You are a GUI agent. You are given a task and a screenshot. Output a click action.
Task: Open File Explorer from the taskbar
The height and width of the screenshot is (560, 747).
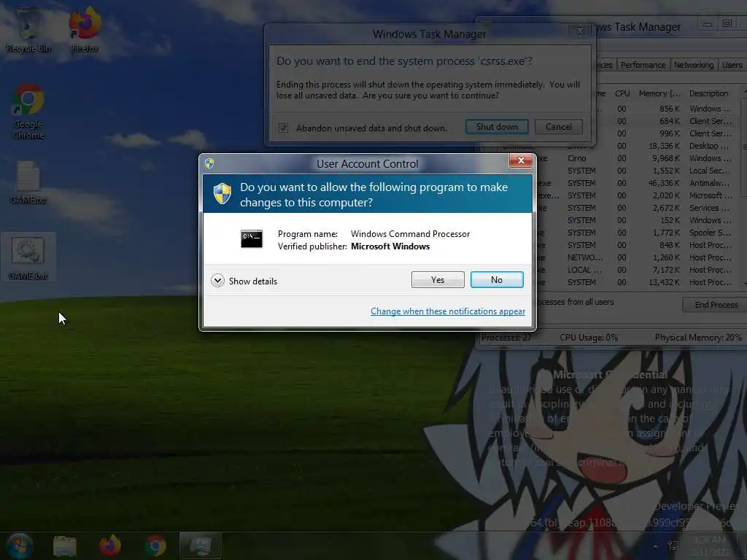coord(65,546)
